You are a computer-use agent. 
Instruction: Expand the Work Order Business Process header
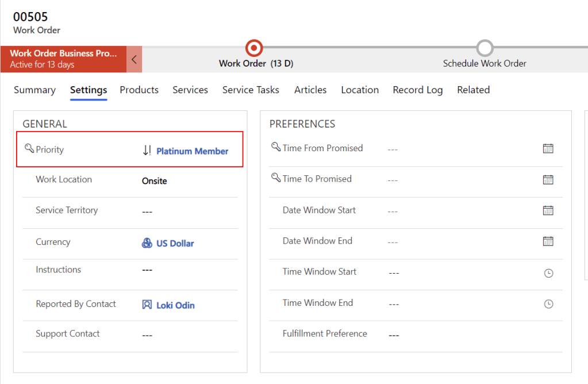pyautogui.click(x=63, y=59)
